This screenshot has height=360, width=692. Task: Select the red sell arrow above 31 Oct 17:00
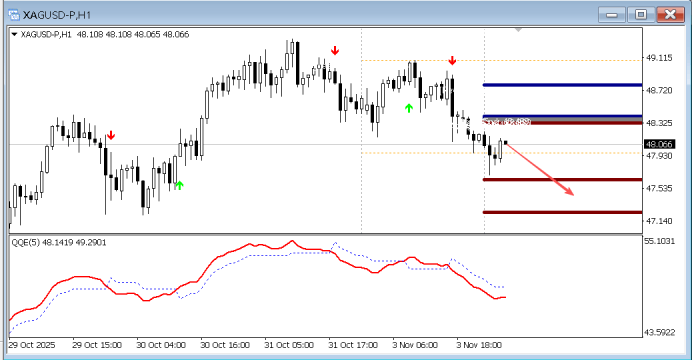(x=335, y=50)
